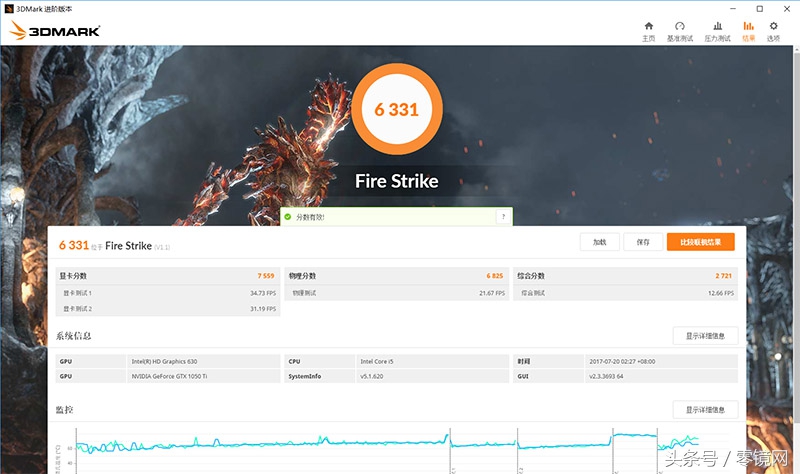Minimize the 3DMark window
The height and width of the screenshot is (474, 800).
pos(733,9)
